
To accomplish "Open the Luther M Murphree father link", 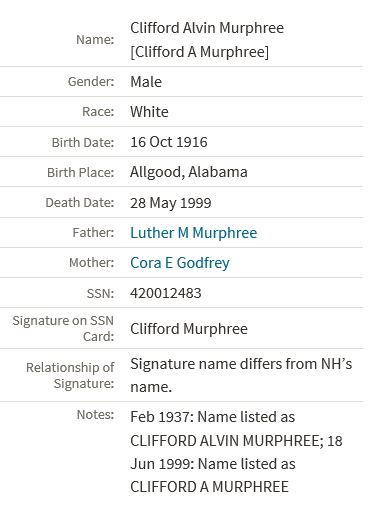I will point(193,233).
